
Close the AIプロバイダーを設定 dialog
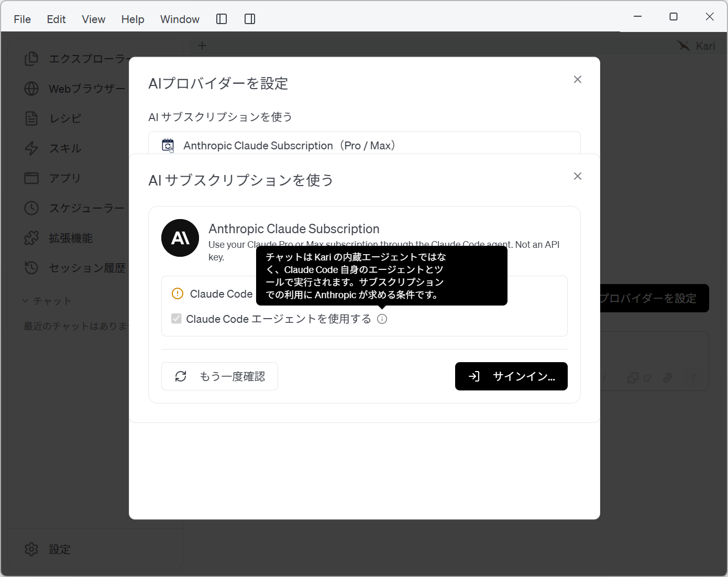pos(578,79)
